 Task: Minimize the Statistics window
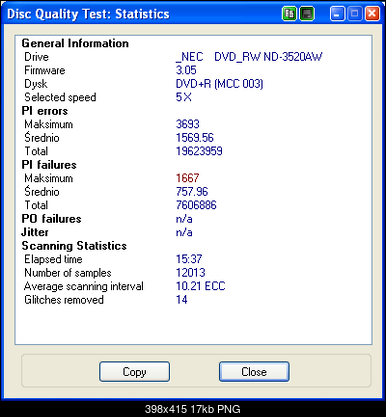[x=337, y=14]
